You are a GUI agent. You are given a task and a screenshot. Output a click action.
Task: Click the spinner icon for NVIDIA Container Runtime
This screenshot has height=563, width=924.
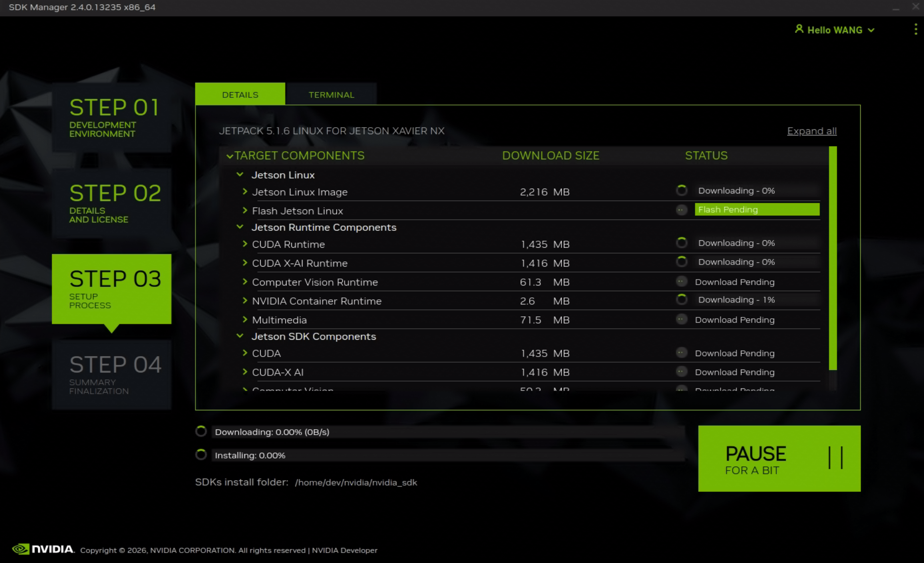click(x=682, y=299)
